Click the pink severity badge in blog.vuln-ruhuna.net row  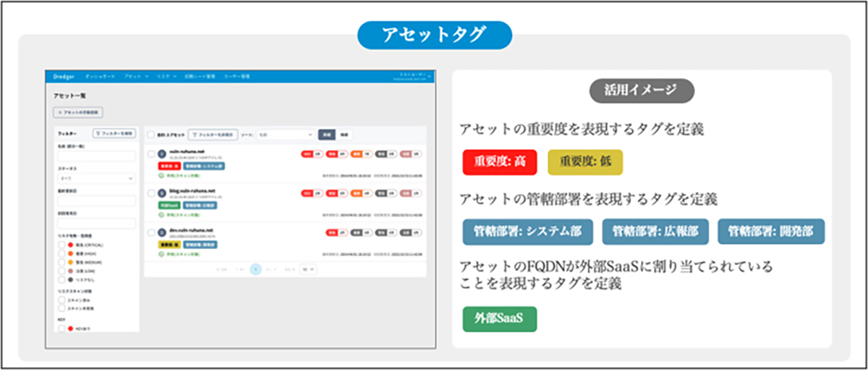(x=411, y=193)
